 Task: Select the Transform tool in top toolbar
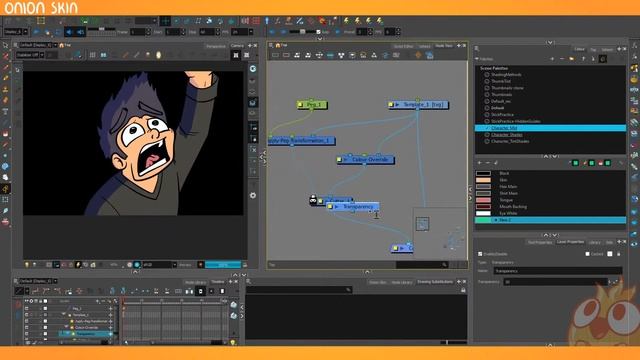click(x=164, y=20)
